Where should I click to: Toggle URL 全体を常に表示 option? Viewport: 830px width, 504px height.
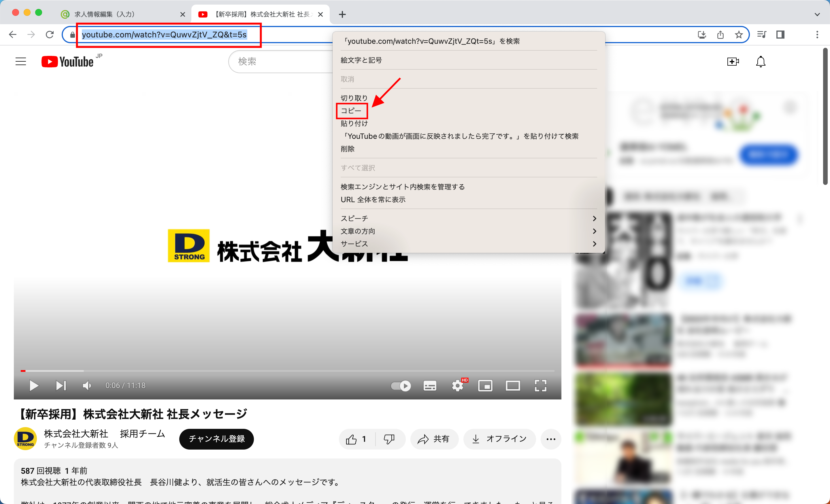coord(373,200)
